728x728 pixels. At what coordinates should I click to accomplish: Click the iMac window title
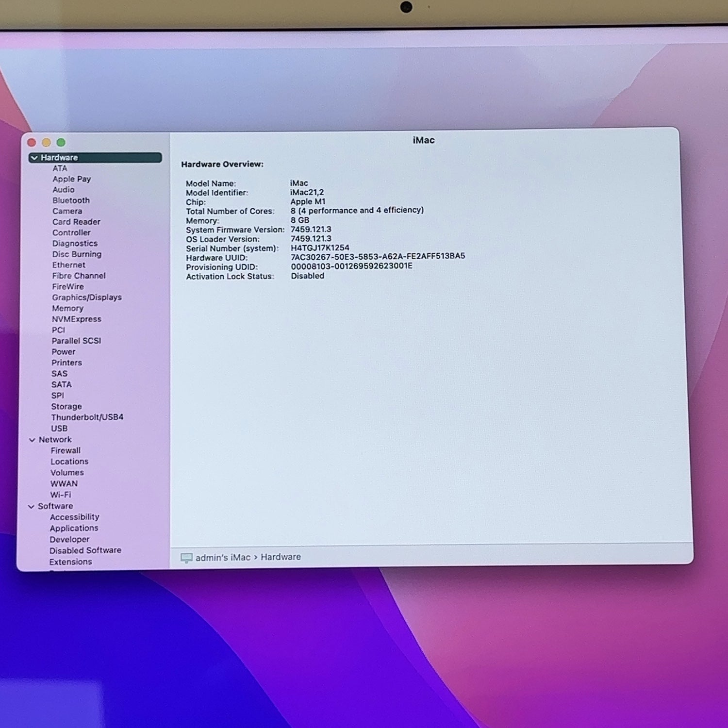point(424,140)
